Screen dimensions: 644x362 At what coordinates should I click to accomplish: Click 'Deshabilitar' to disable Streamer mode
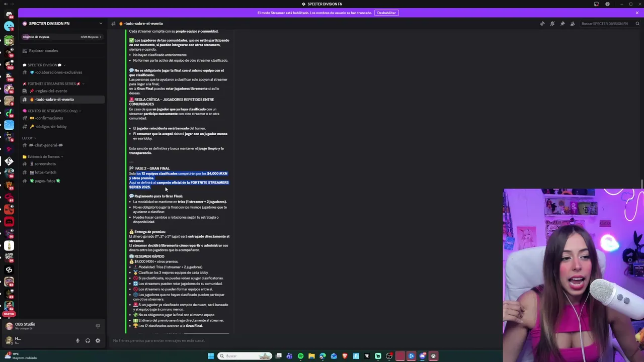point(386,13)
